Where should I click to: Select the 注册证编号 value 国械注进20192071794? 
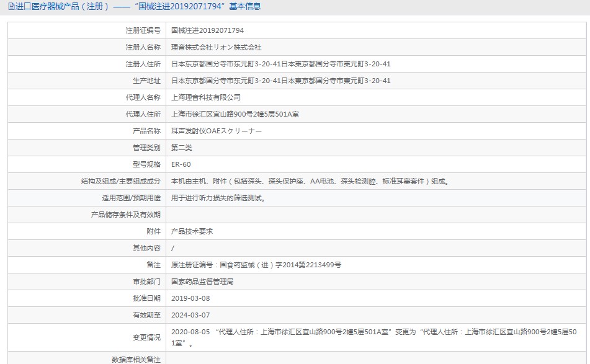point(207,30)
